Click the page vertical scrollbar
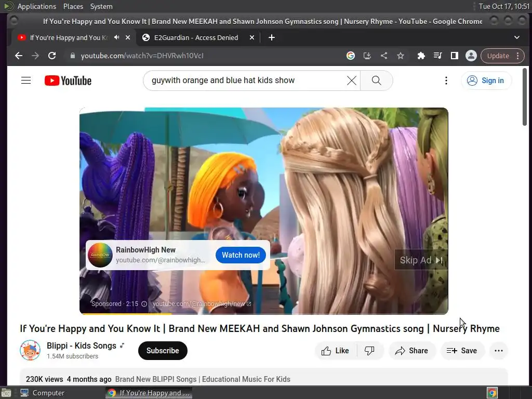Image resolution: width=532 pixels, height=399 pixels. point(525,97)
